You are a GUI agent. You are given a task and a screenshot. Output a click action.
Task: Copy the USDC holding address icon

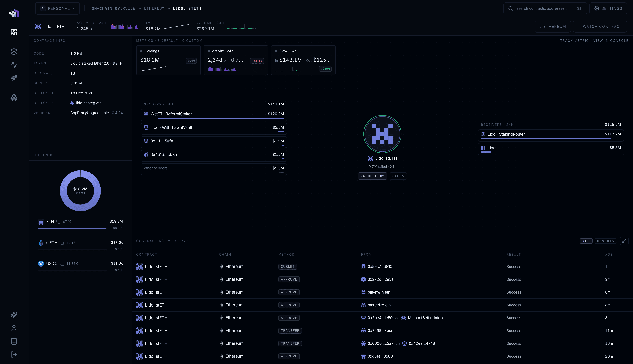[x=62, y=264]
